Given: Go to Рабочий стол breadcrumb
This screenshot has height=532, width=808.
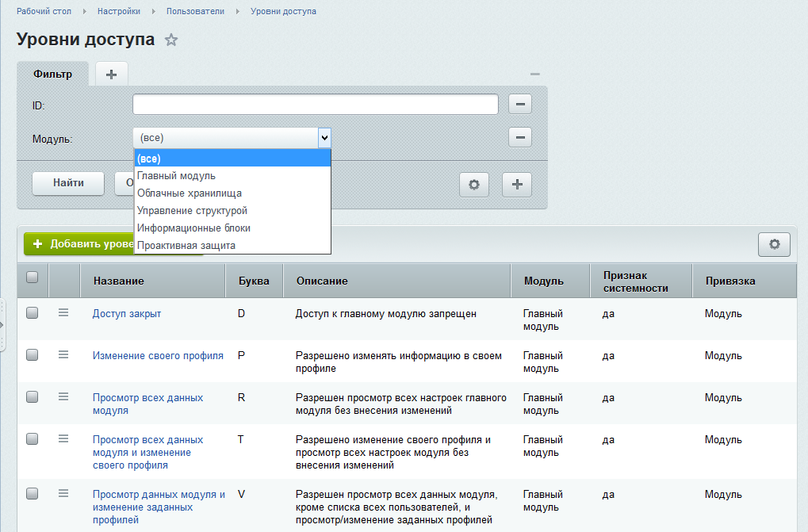Looking at the screenshot, I should (x=44, y=11).
